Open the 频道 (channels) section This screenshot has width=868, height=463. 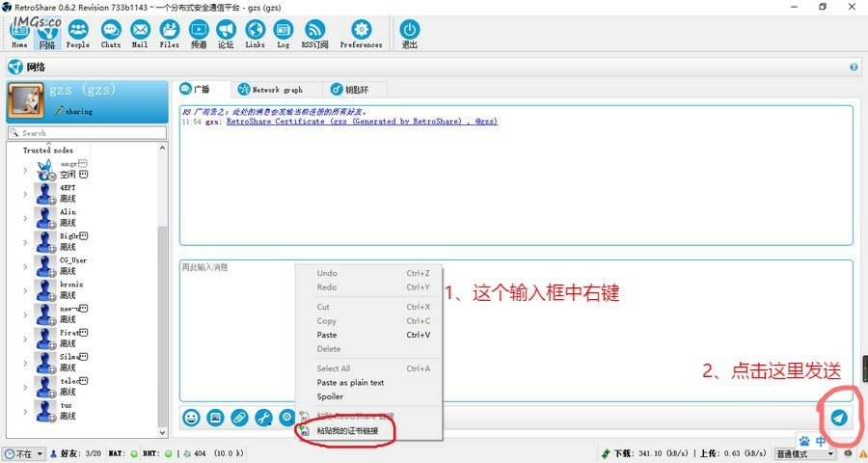coord(199,34)
